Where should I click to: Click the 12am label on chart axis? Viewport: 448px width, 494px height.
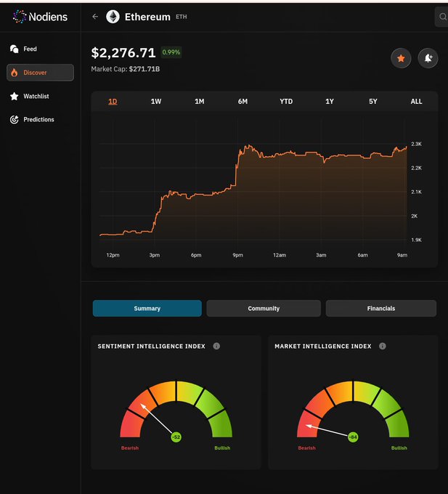[280, 255]
